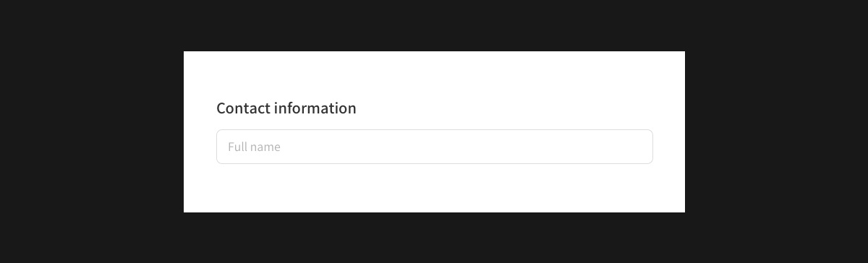
Task: Click empty white area of the form card
Action: (506, 79)
